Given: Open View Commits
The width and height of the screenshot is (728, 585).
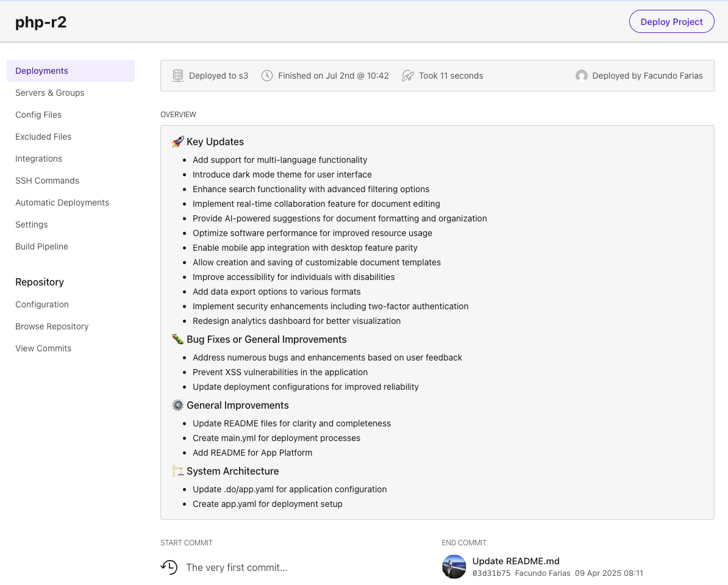Looking at the screenshot, I should coord(43,348).
